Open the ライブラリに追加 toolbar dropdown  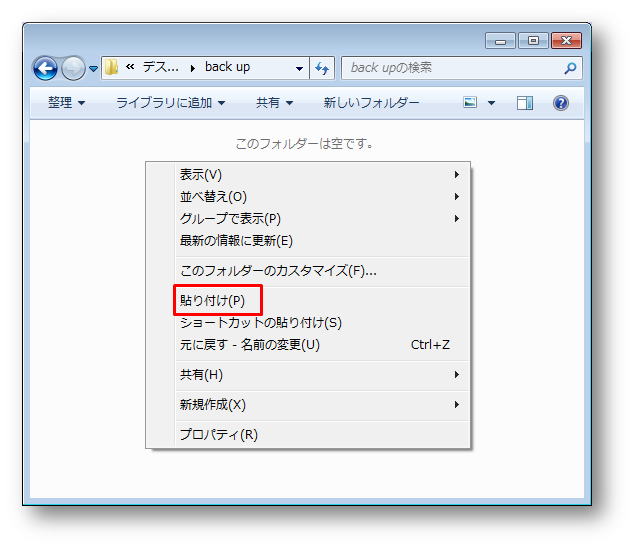[x=170, y=103]
